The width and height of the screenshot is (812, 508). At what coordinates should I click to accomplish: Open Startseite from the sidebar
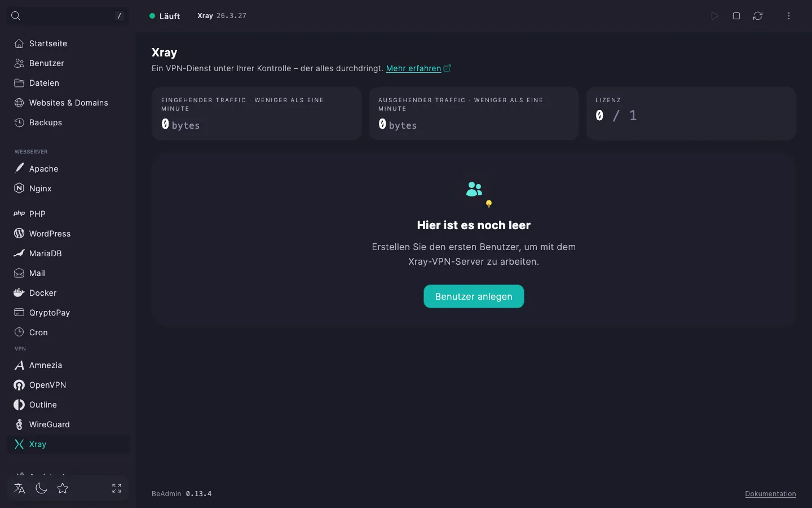(x=68, y=43)
